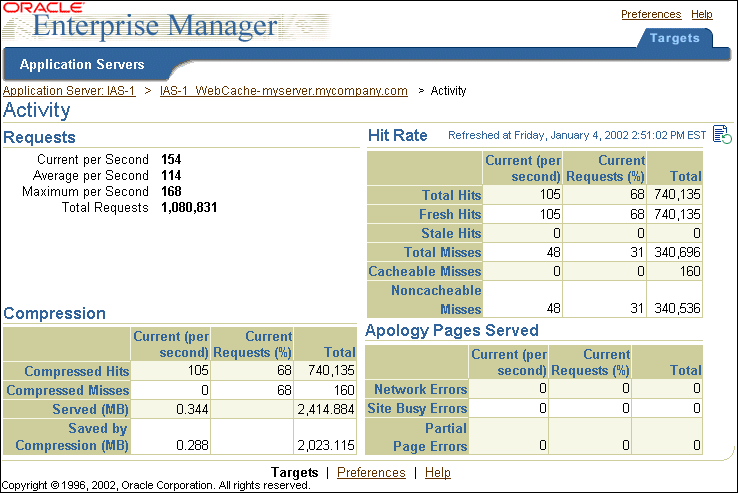738x493 pixels.
Task: Click Fresh Hits row label
Action: 450,214
